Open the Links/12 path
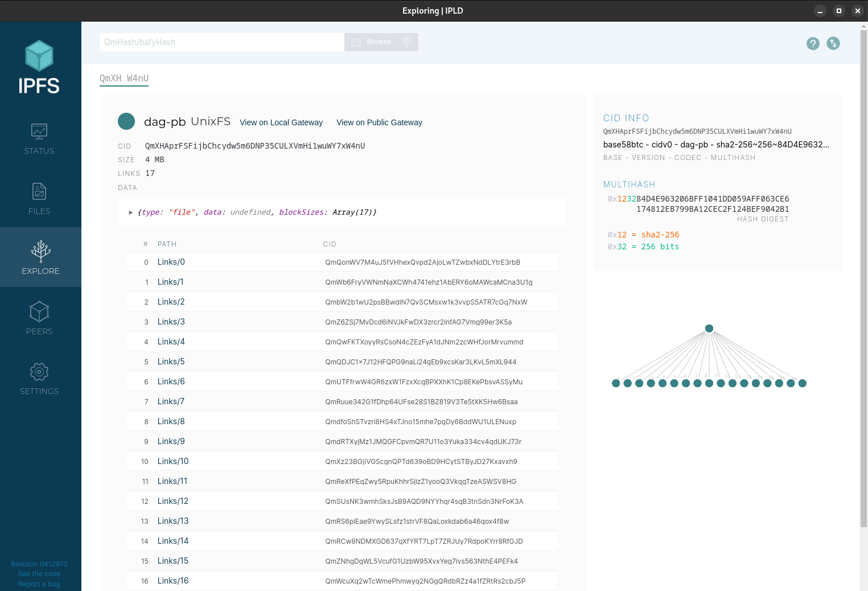 pyautogui.click(x=173, y=501)
